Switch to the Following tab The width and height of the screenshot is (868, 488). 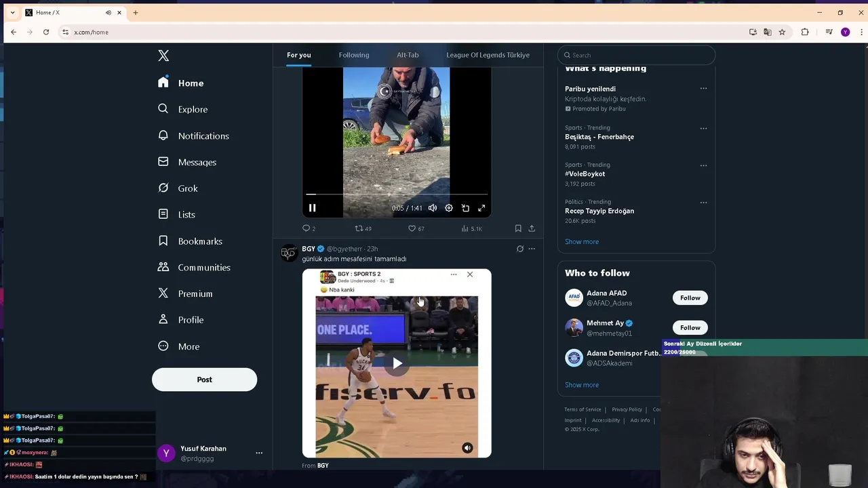click(354, 55)
